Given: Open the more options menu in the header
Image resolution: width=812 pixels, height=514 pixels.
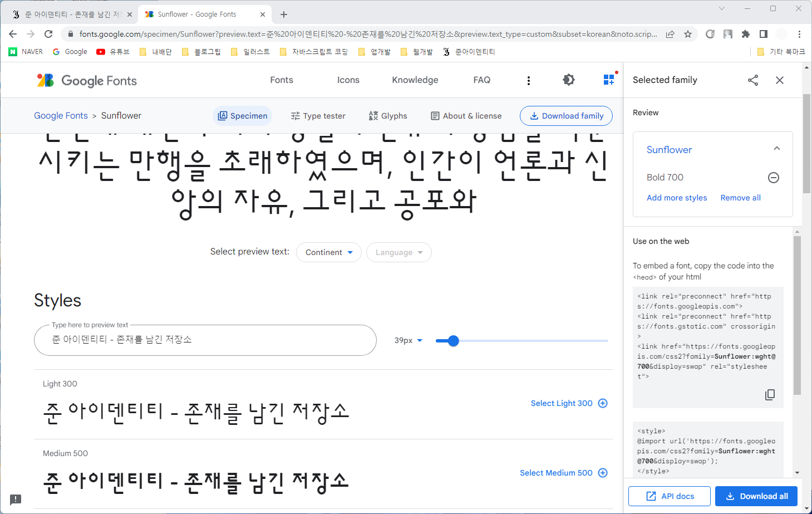Looking at the screenshot, I should [528, 81].
